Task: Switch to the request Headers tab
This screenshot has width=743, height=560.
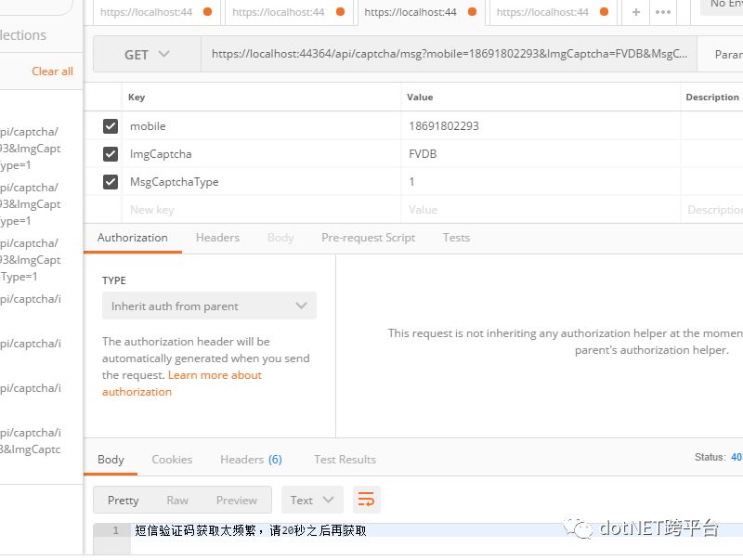Action: click(217, 238)
